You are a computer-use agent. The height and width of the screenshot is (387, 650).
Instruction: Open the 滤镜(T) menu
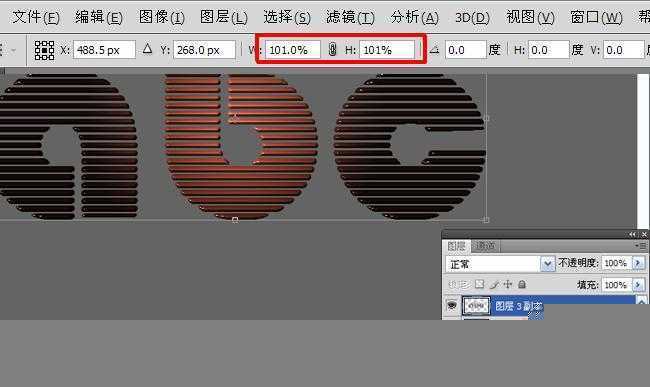click(350, 17)
